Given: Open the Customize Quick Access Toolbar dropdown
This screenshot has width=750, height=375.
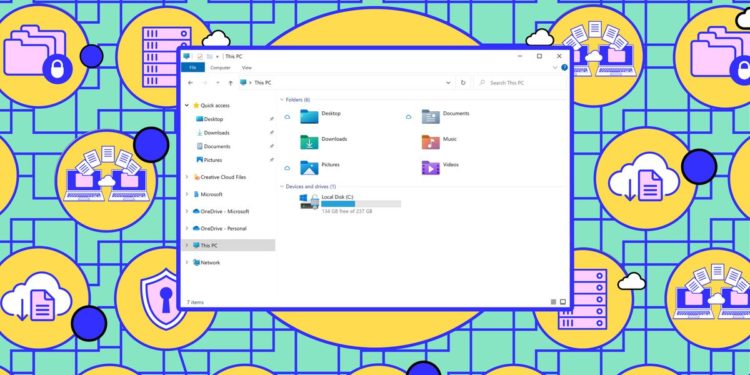Looking at the screenshot, I should click(x=218, y=57).
